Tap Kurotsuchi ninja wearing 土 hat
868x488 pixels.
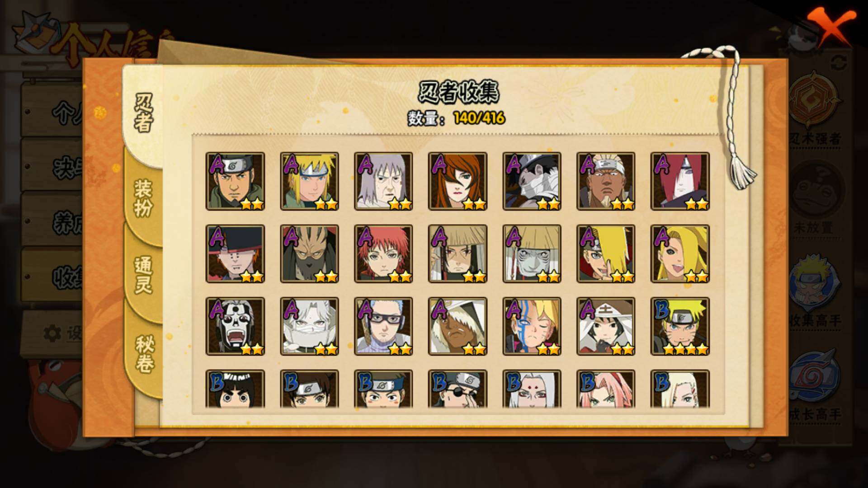(606, 326)
